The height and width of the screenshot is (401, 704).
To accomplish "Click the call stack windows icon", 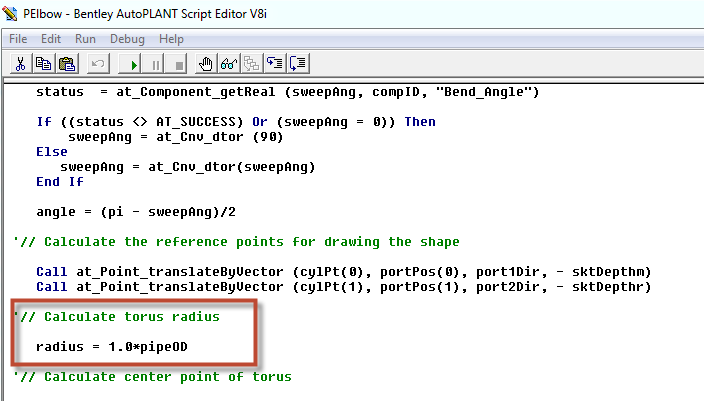I will (x=252, y=64).
